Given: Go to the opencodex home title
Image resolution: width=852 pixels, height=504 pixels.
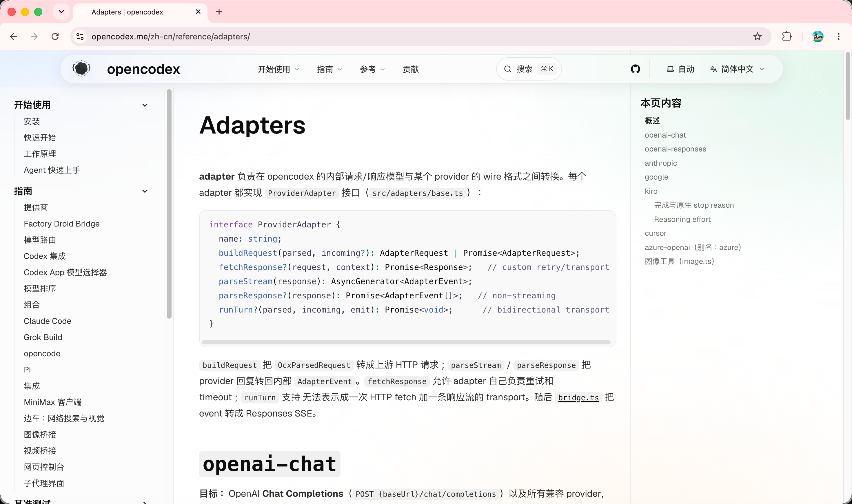Looking at the screenshot, I should (143, 69).
